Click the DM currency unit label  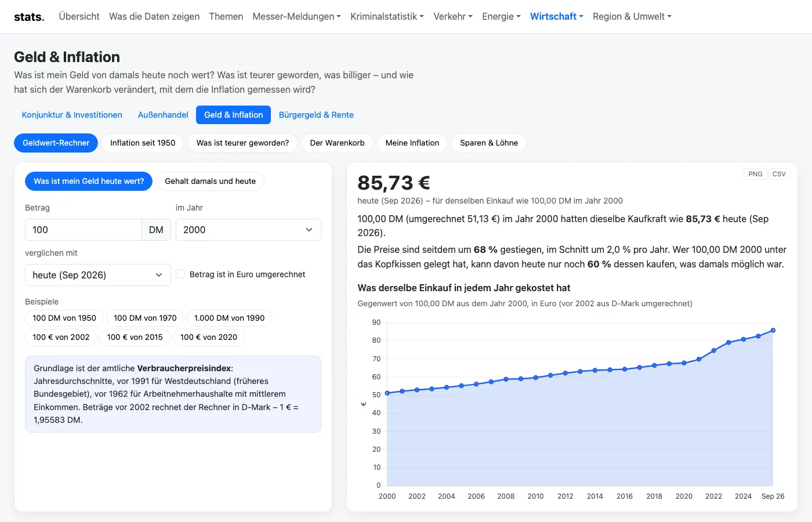[156, 230]
